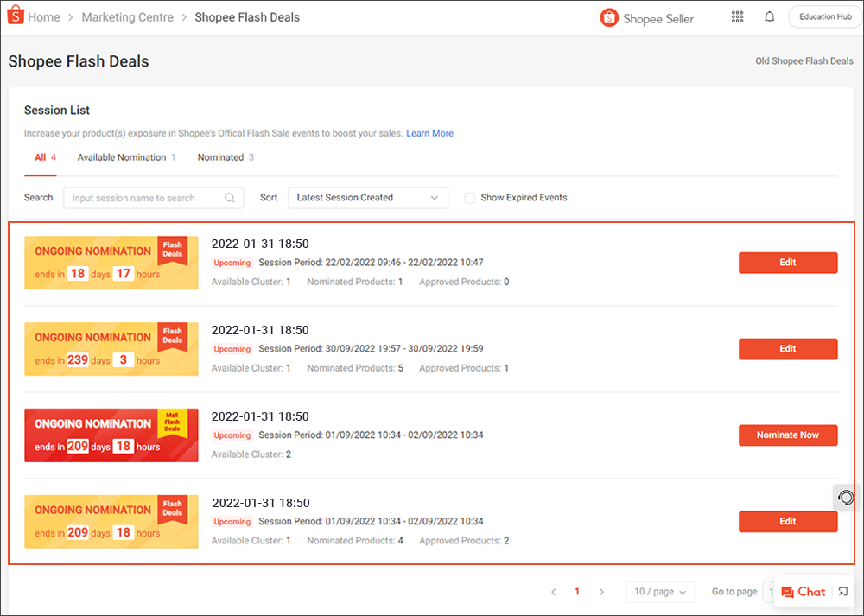
Task: Open the Shopee Chat panel
Action: pyautogui.click(x=803, y=592)
